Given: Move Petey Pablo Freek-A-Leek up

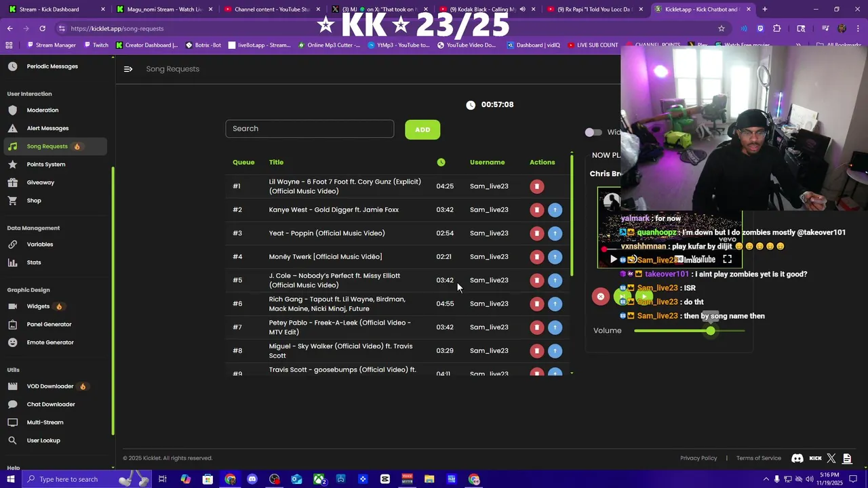Looking at the screenshot, I should 555,327.
